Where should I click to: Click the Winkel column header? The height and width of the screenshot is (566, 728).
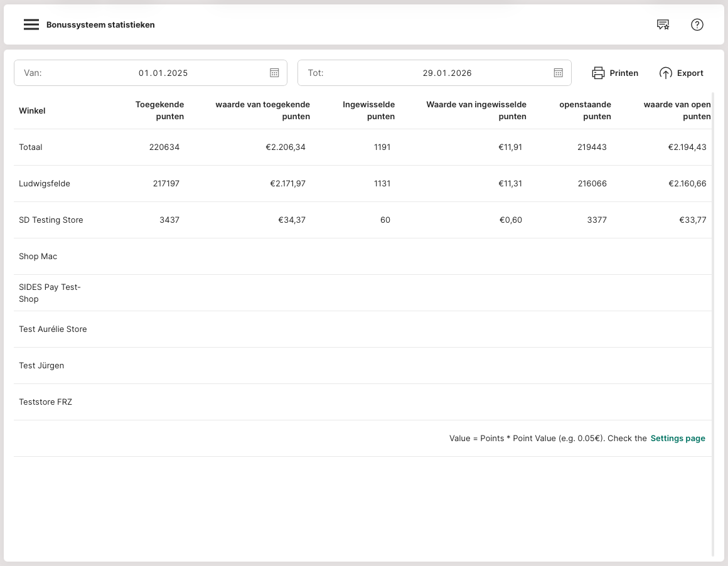(32, 111)
